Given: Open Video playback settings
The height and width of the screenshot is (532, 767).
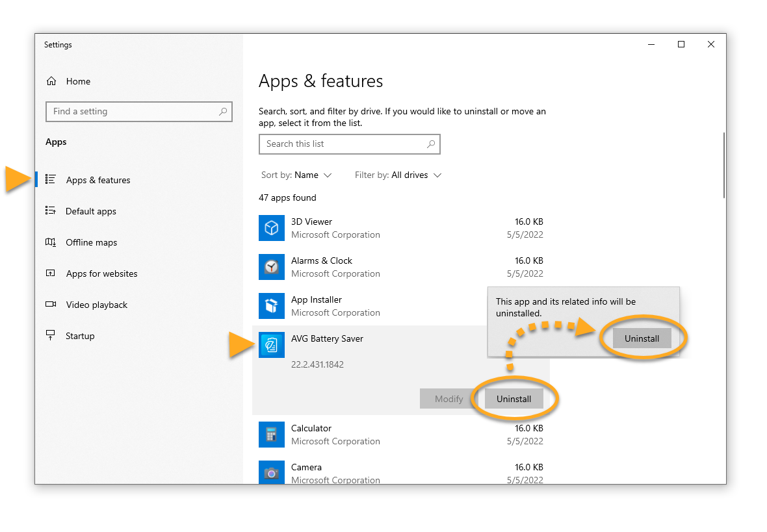Looking at the screenshot, I should (96, 305).
